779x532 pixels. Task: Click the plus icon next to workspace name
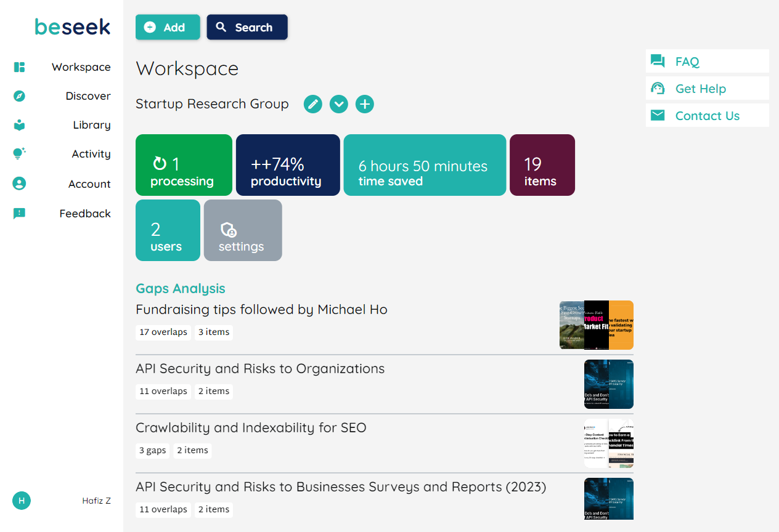coord(365,104)
